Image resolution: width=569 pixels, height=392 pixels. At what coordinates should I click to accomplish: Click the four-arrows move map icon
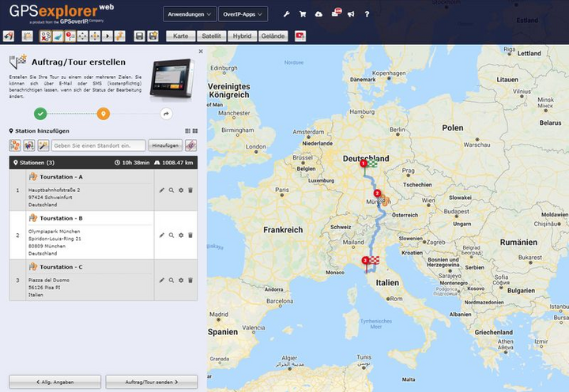[x=82, y=36]
